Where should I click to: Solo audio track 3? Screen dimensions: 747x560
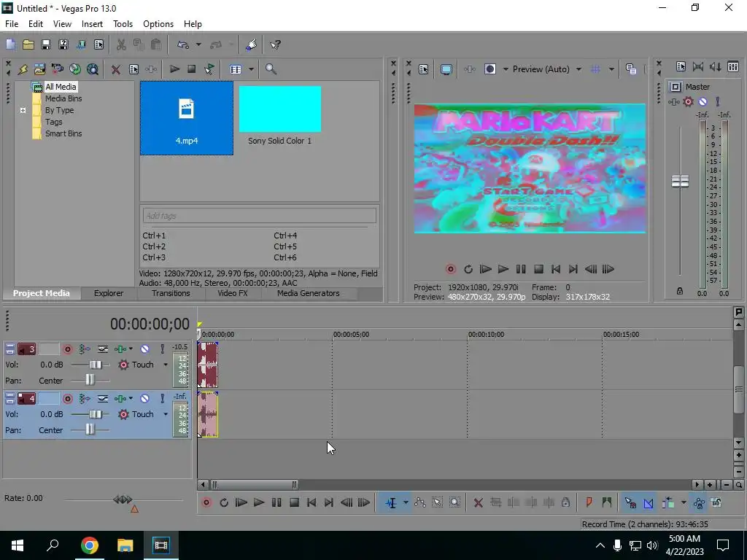pos(162,349)
